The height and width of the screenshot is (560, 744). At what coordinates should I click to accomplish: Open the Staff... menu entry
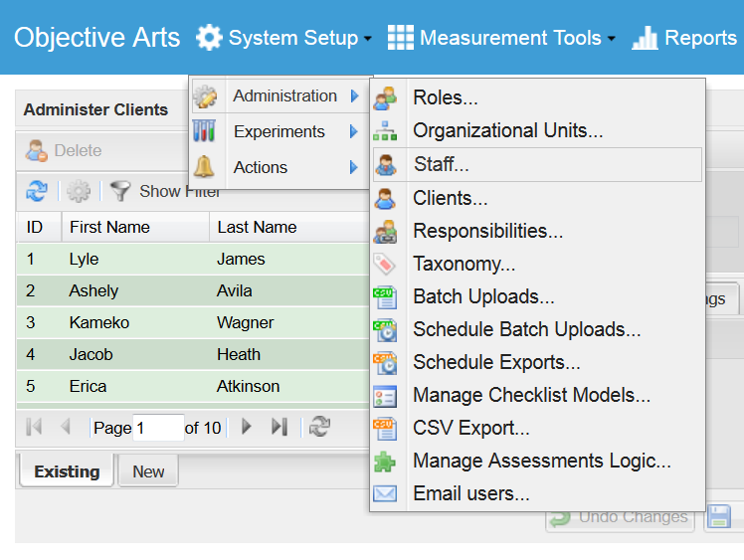pos(537,165)
